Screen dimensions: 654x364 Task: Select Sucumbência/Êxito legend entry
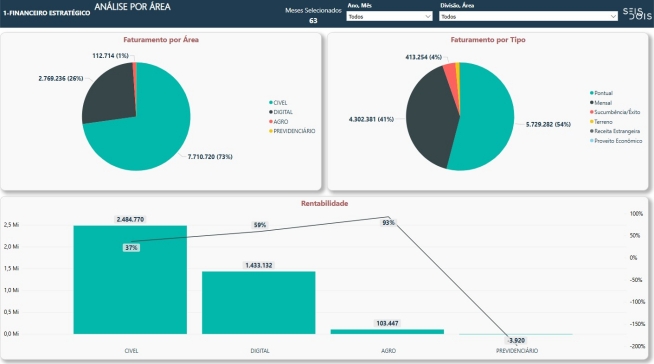[615, 112]
